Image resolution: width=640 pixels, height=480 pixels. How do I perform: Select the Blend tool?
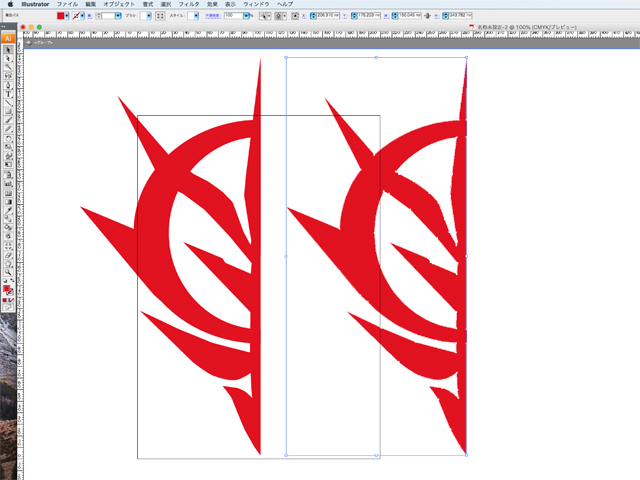click(8, 219)
